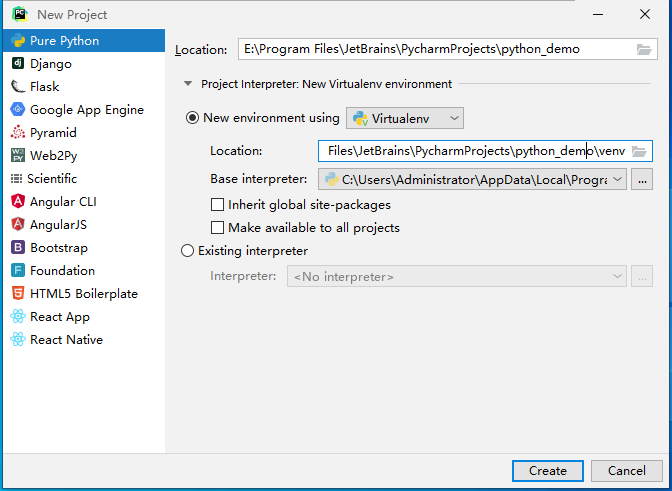This screenshot has width=672, height=491.
Task: Click the Flask project icon
Action: click(x=18, y=87)
